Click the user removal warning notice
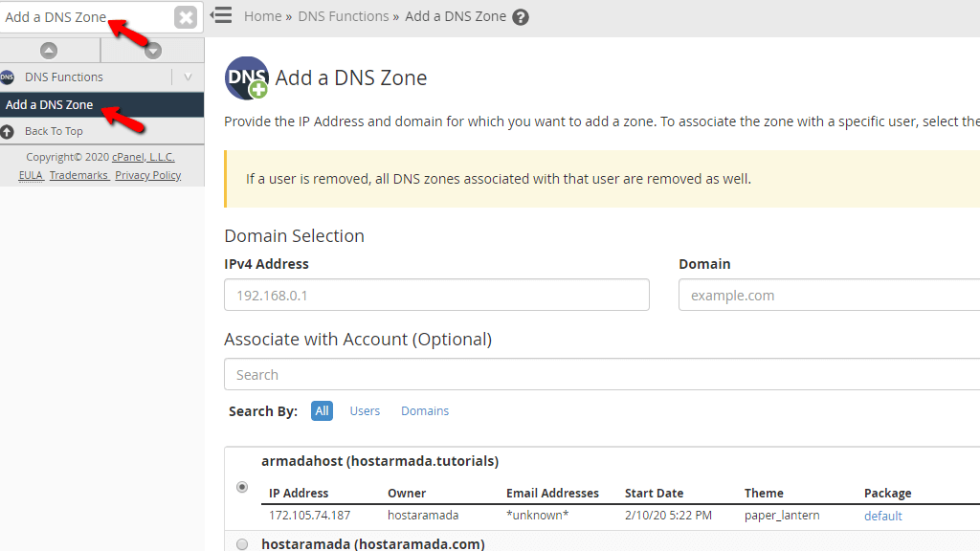 coord(603,179)
